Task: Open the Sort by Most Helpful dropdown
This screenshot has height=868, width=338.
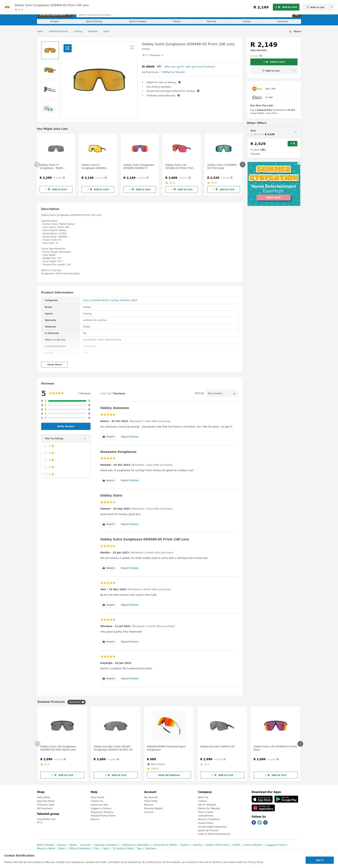Action: click(222, 393)
